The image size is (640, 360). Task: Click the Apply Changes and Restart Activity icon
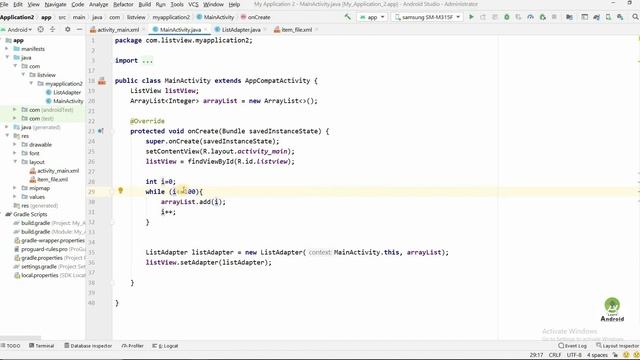(x=483, y=17)
